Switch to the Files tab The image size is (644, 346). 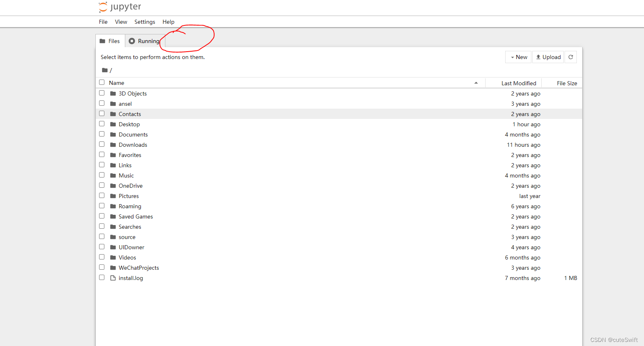pos(110,41)
